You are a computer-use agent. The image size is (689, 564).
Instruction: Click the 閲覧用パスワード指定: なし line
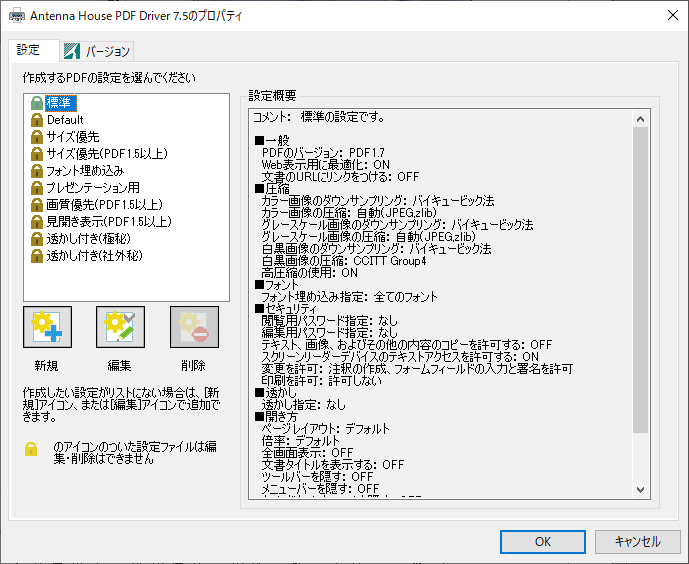[329, 321]
